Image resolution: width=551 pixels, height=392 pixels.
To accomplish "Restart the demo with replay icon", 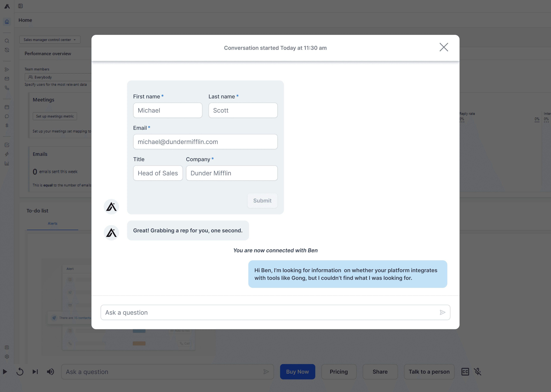I will (x=20, y=372).
